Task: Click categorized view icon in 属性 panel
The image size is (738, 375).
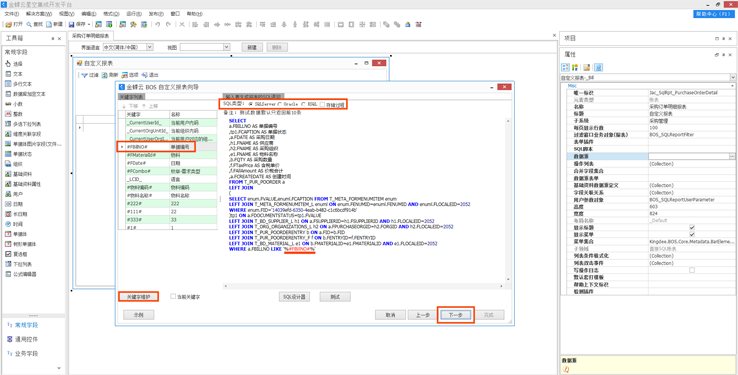Action: point(565,67)
